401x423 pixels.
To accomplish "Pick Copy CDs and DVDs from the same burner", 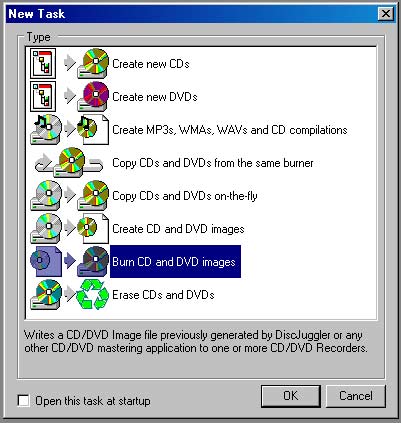I will [213, 163].
